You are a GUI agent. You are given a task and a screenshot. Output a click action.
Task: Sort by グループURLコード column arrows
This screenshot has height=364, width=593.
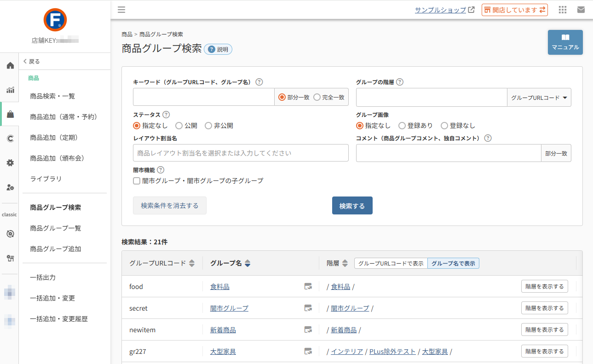point(192,263)
